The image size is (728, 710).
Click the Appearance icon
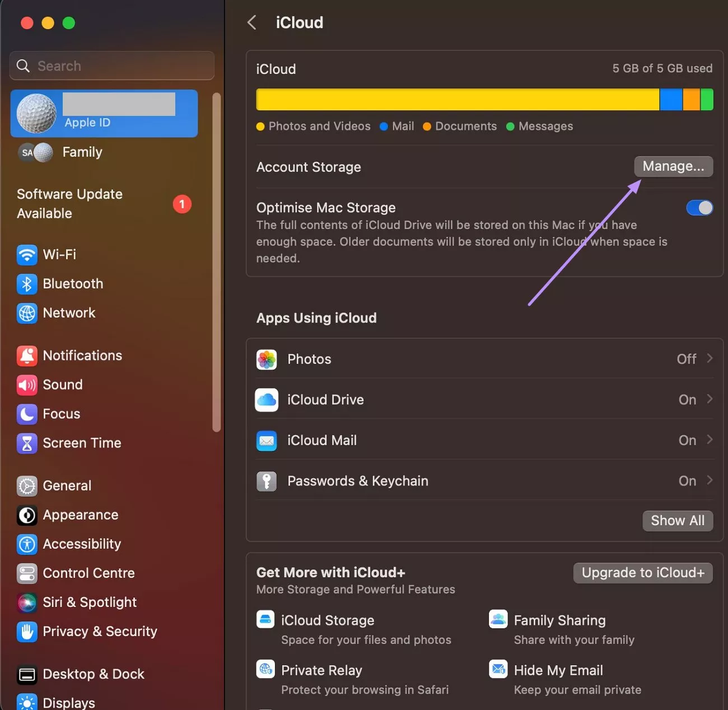(27, 515)
